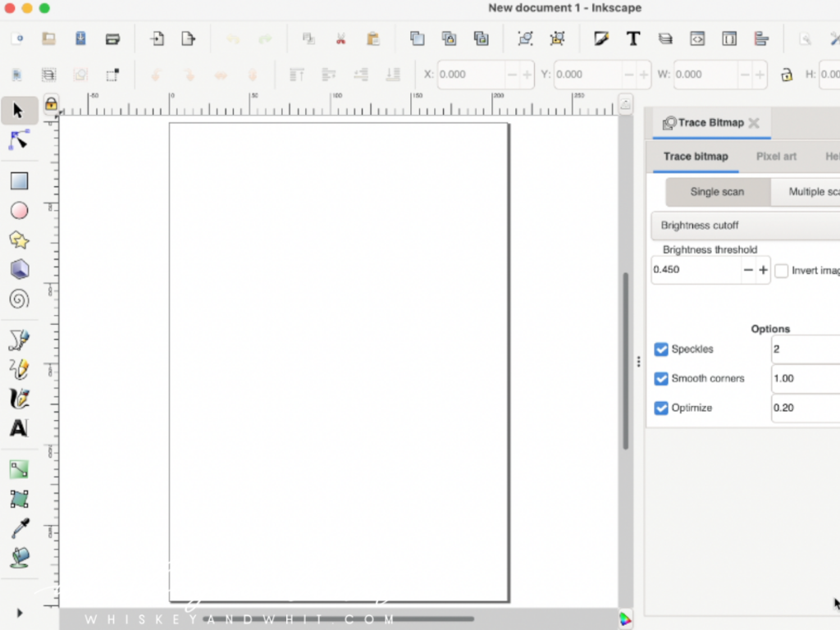Click the Brightness threshold value field

click(696, 269)
